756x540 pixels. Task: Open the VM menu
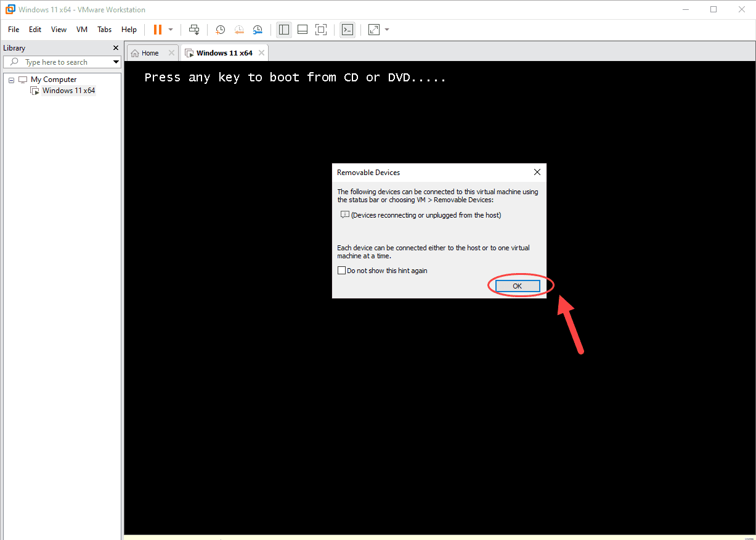[82, 30]
